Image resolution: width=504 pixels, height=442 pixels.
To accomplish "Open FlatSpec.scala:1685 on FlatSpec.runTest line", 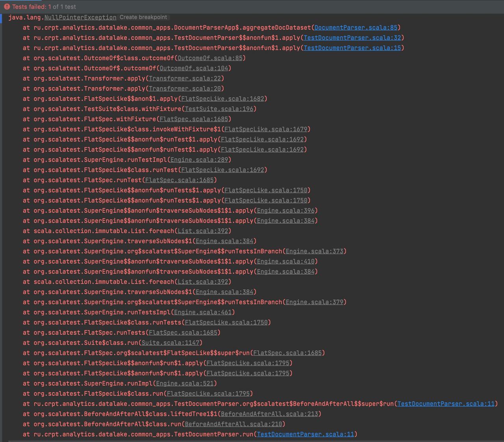I will tap(179, 180).
